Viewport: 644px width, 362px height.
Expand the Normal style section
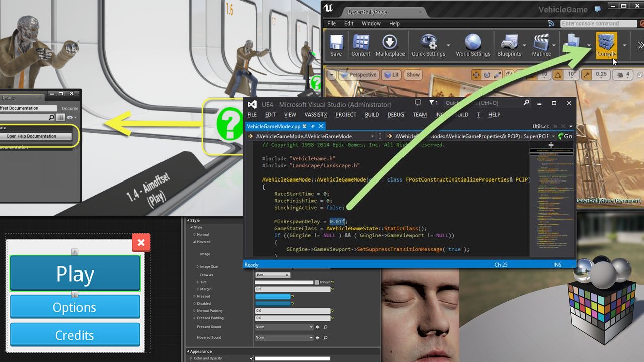195,235
